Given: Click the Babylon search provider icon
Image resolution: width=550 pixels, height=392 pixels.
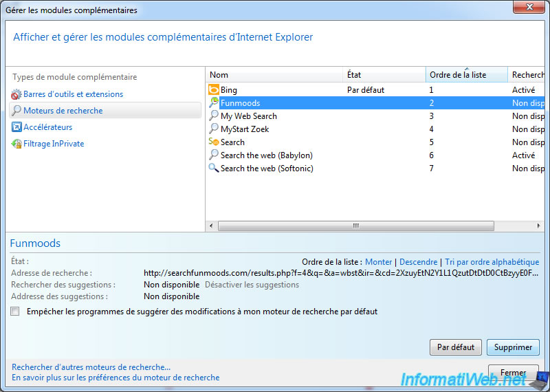Looking at the screenshot, I should click(x=214, y=155).
